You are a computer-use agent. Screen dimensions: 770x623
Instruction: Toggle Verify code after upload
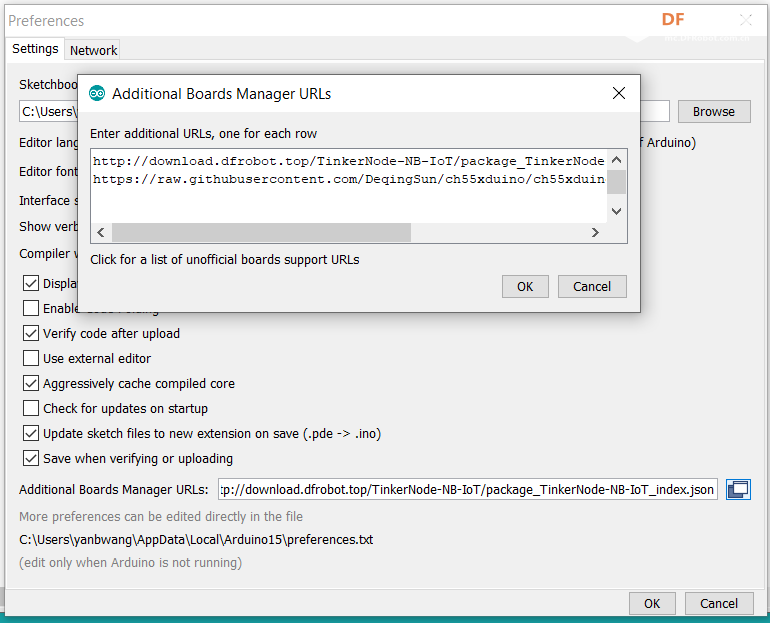click(31, 333)
